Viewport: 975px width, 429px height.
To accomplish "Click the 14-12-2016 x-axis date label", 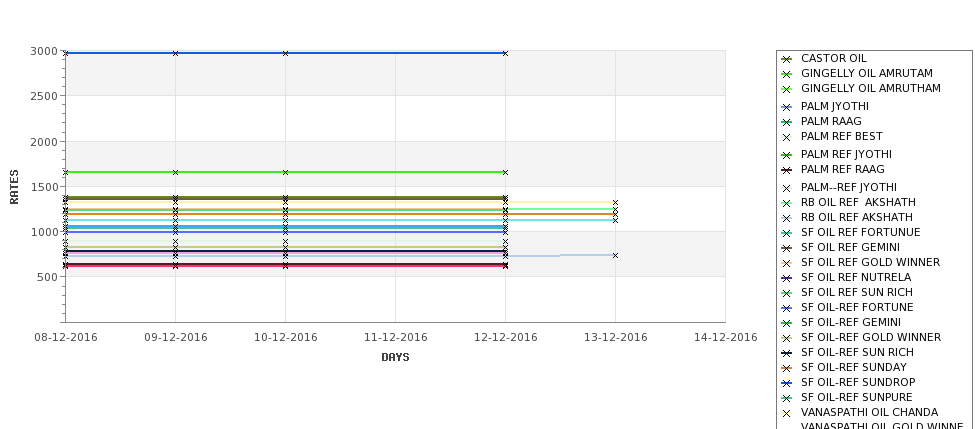I will point(725,338).
